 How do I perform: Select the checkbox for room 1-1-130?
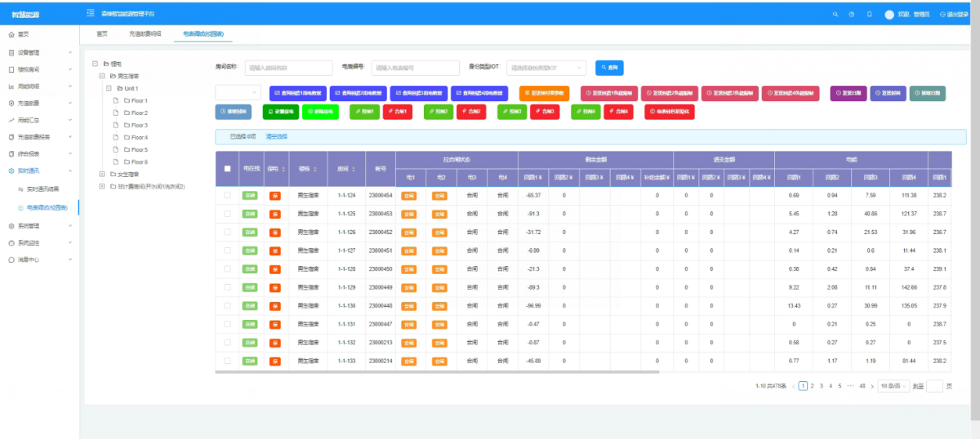[x=227, y=307]
